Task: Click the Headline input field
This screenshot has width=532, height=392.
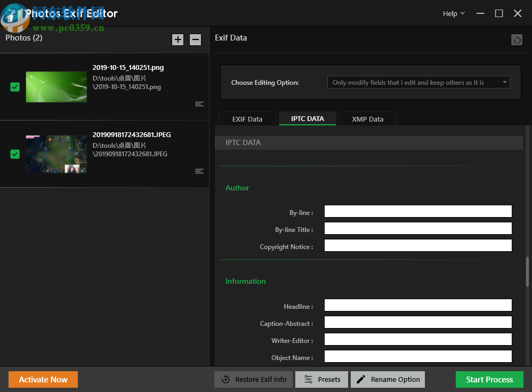Action: pos(418,305)
